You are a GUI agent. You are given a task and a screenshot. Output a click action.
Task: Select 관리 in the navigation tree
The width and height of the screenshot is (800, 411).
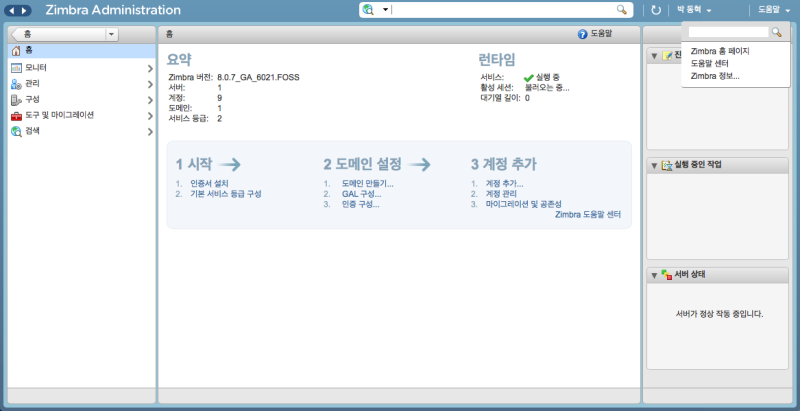click(x=82, y=84)
